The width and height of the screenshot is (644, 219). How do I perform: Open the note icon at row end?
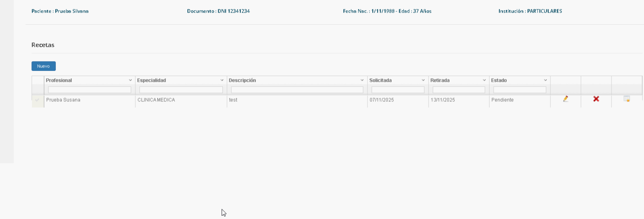tap(627, 99)
